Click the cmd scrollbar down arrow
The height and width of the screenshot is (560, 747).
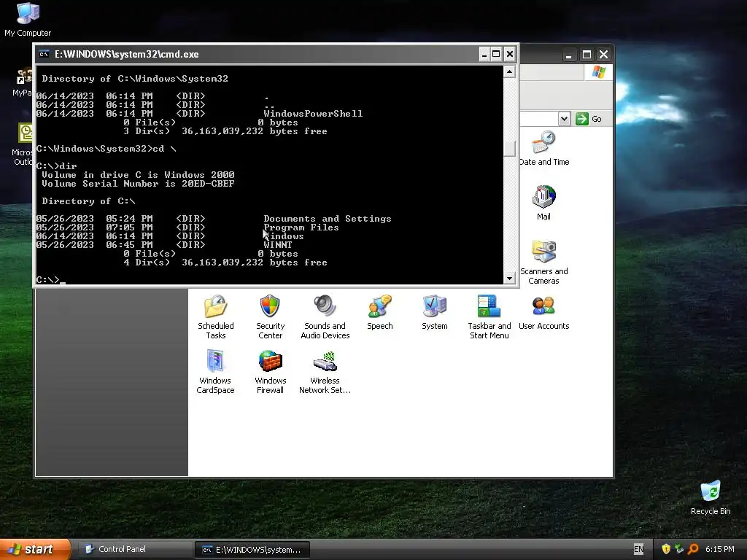[509, 278]
